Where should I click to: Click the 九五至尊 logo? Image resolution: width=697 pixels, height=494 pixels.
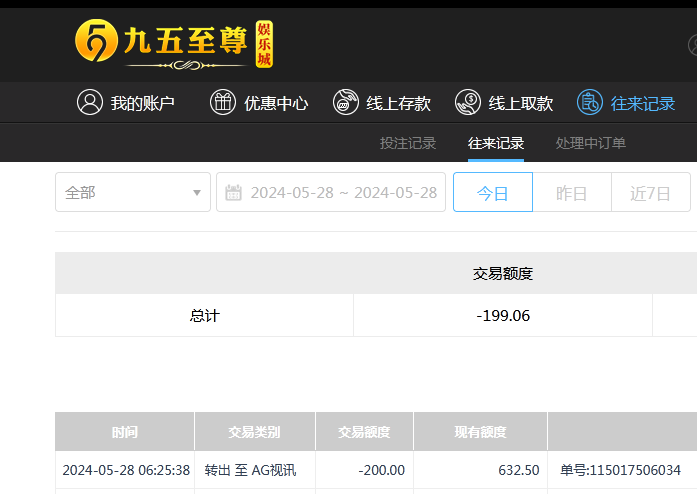pos(174,44)
